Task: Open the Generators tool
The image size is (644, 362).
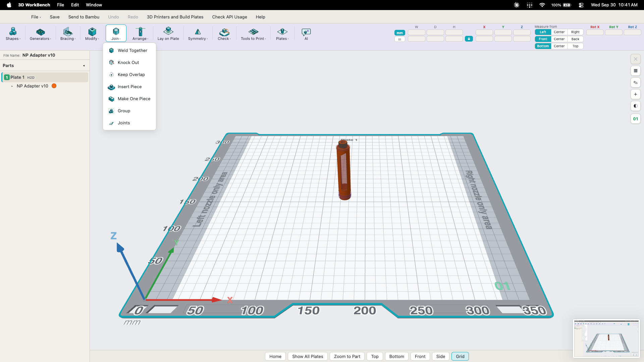Action: click(x=40, y=34)
